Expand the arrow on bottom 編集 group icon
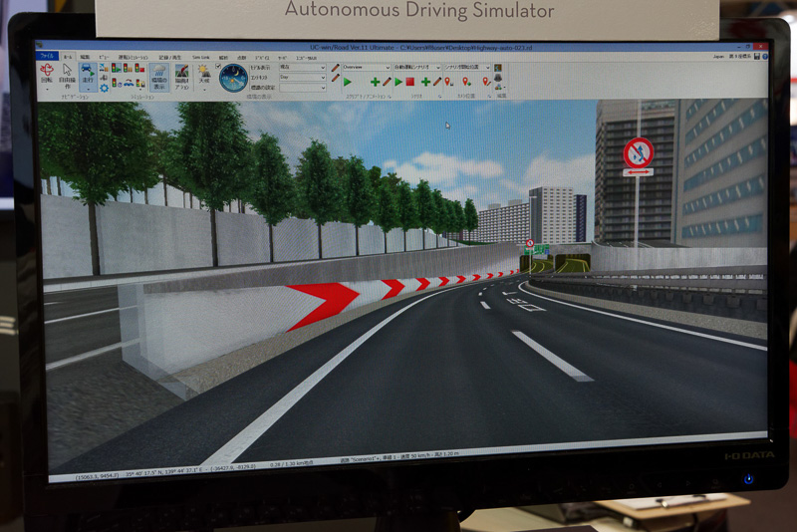This screenshot has width=797, height=532. point(503,88)
